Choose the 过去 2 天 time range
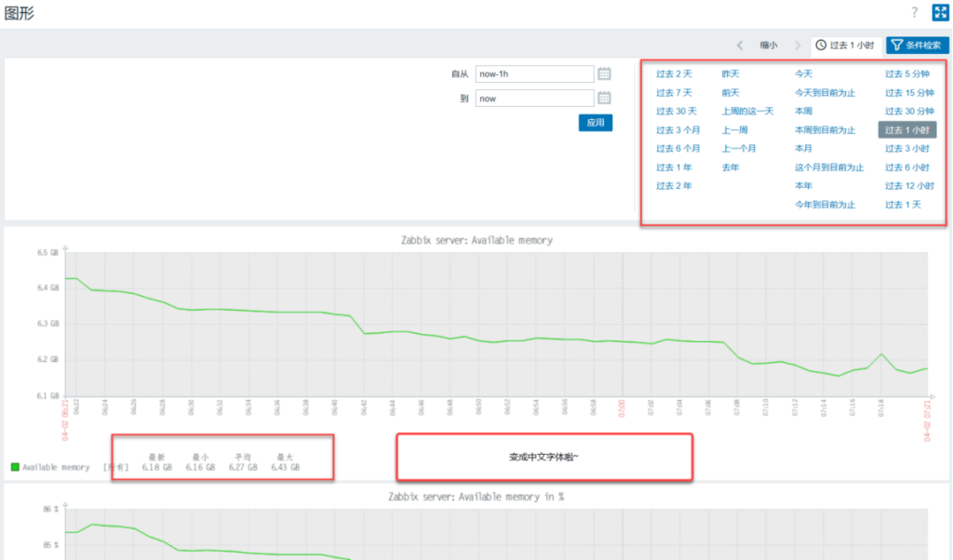This screenshot has width=953, height=560. 674,73
